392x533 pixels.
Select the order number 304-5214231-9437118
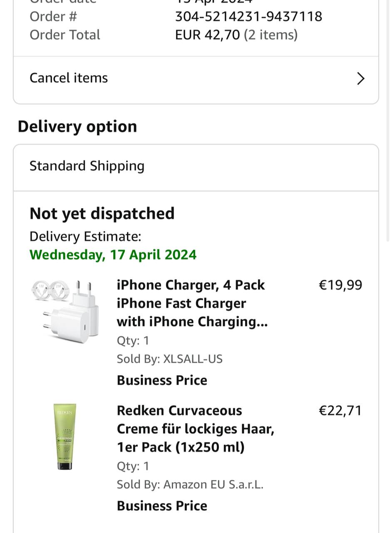[248, 17]
